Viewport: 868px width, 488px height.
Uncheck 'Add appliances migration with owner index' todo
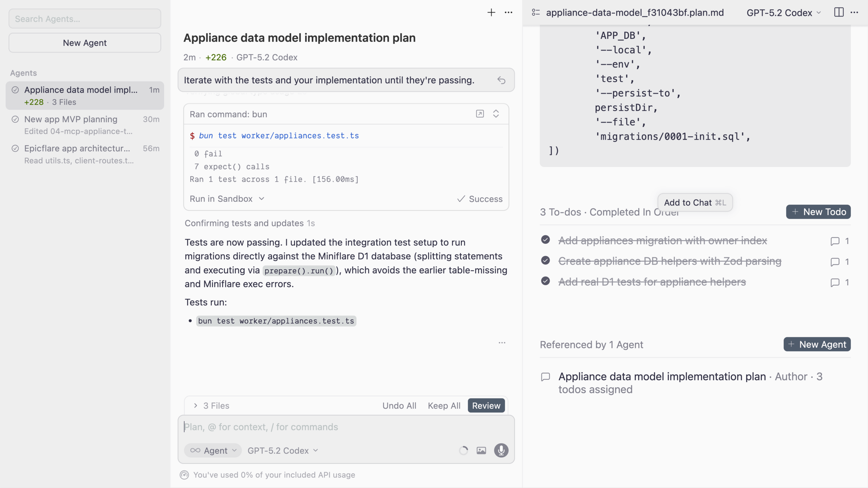[545, 240]
